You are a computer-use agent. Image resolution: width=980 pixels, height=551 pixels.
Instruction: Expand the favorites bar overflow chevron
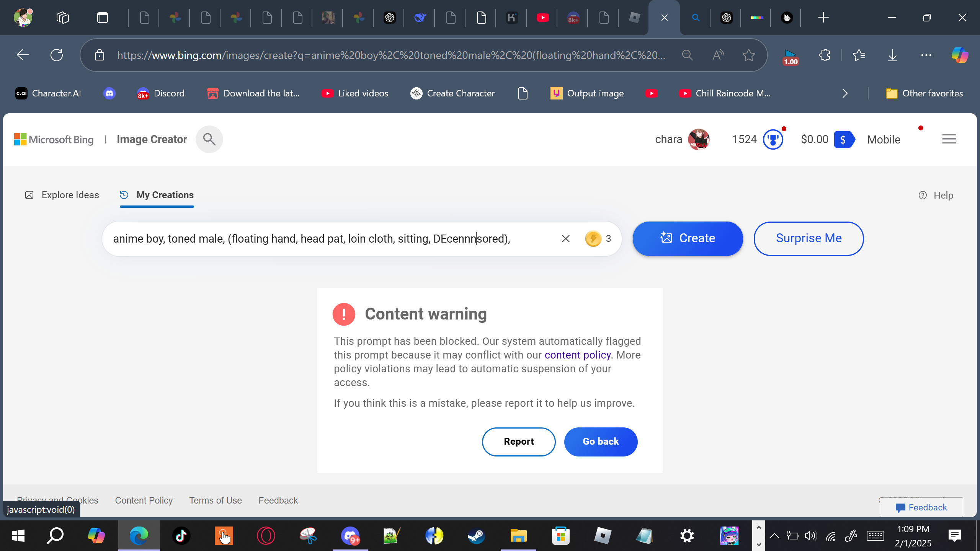click(845, 93)
